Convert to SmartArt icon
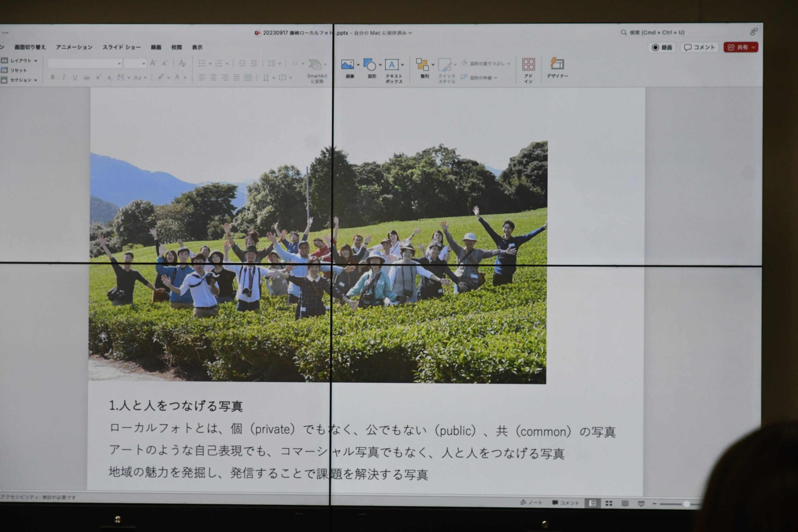Image resolution: width=798 pixels, height=532 pixels. [315, 64]
